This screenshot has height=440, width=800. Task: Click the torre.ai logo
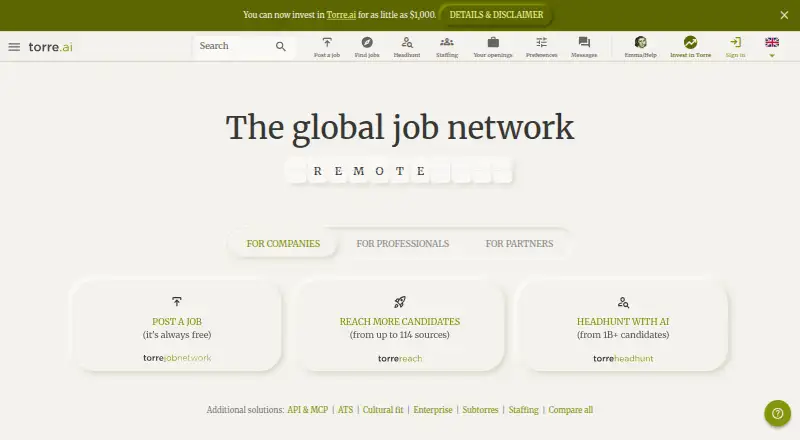click(51, 47)
